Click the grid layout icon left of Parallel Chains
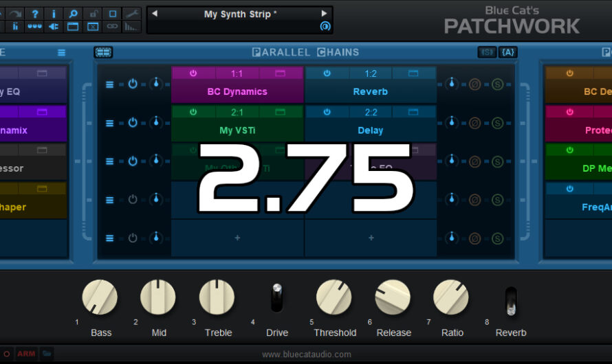The height and width of the screenshot is (364, 612). click(103, 52)
